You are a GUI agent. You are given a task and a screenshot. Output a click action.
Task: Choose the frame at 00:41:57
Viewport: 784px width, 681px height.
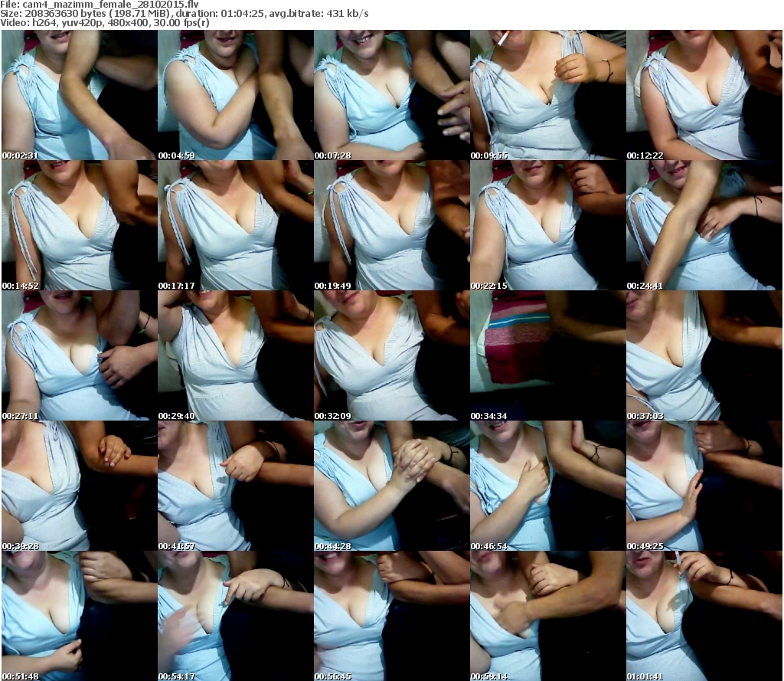click(x=236, y=486)
